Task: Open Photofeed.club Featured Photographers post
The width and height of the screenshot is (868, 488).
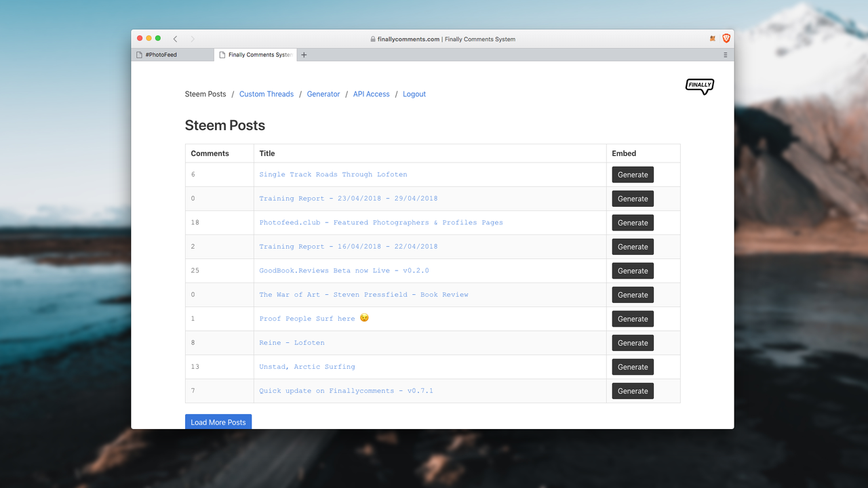Action: click(x=381, y=222)
